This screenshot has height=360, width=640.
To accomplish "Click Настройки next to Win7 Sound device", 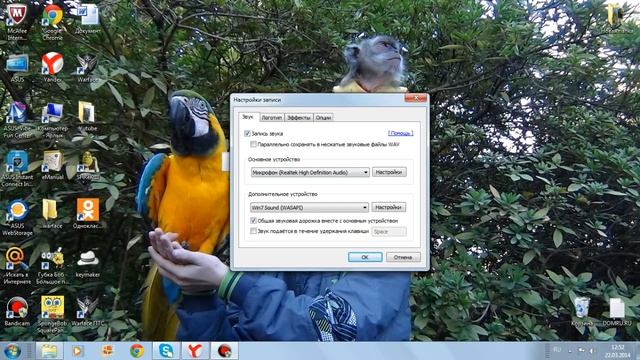I will coord(388,207).
